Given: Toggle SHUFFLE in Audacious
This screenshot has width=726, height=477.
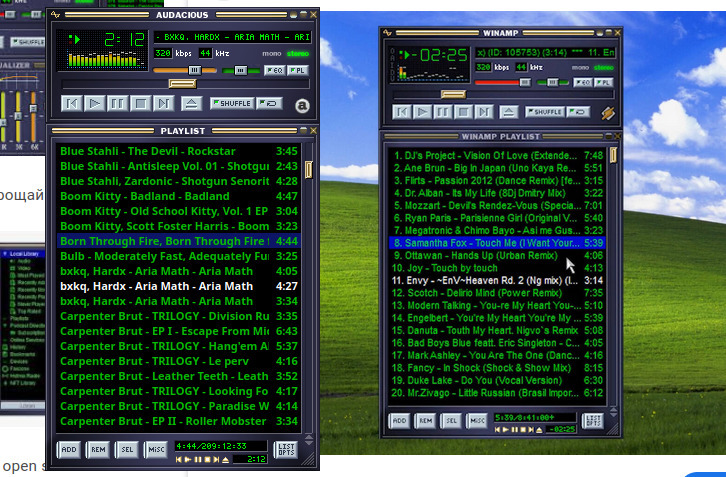Looking at the screenshot, I should coord(232,103).
